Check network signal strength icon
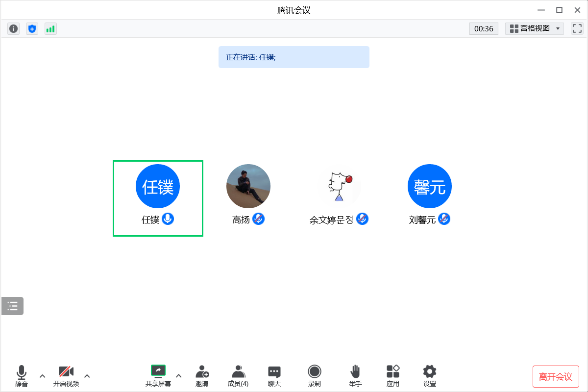Screen dimensions: 588x392 [50, 29]
